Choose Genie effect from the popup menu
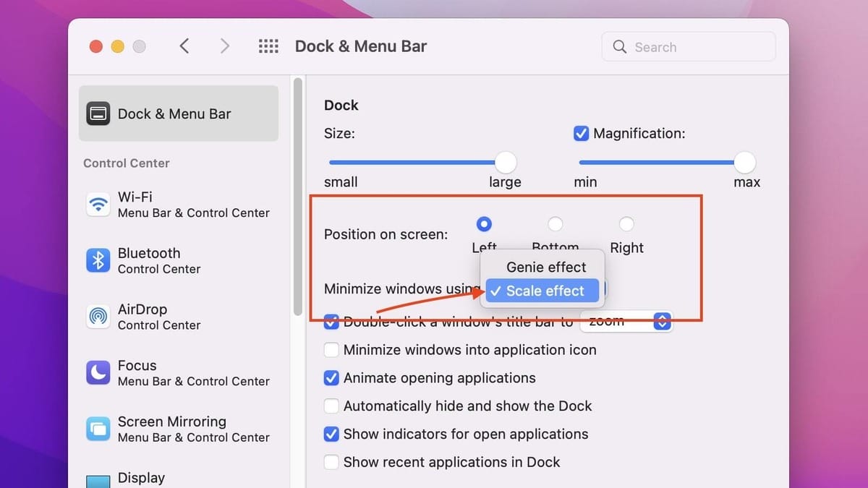 click(545, 267)
